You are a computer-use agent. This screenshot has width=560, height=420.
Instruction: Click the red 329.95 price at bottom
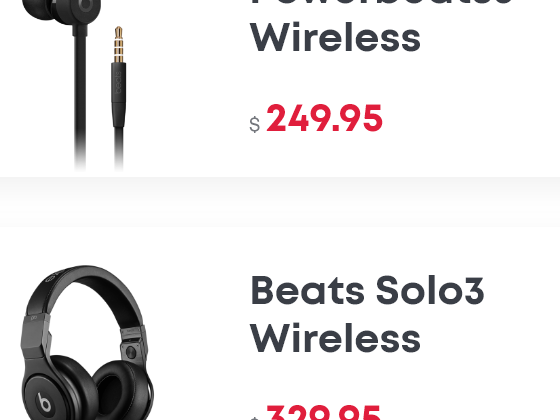point(323,412)
